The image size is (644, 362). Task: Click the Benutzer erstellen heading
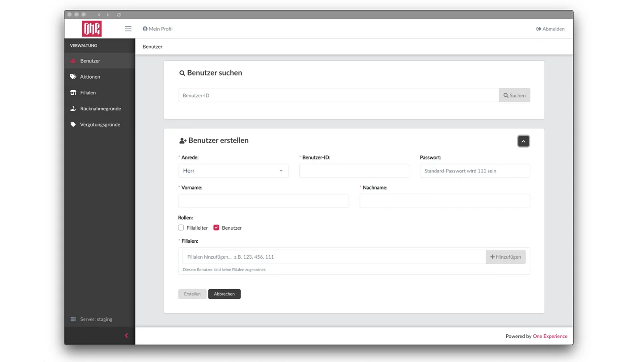click(x=214, y=140)
